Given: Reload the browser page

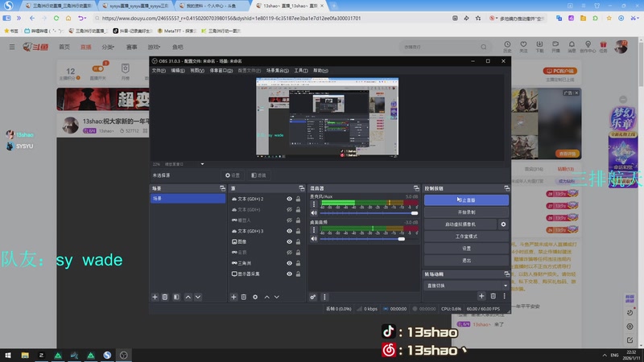Looking at the screenshot, I should pos(56,18).
